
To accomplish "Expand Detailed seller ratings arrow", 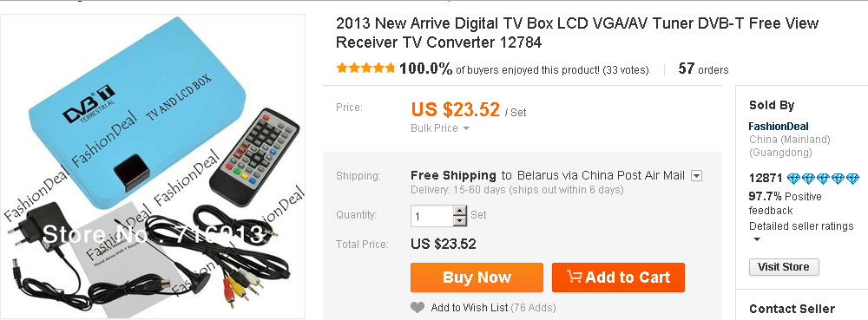I will tap(757, 239).
